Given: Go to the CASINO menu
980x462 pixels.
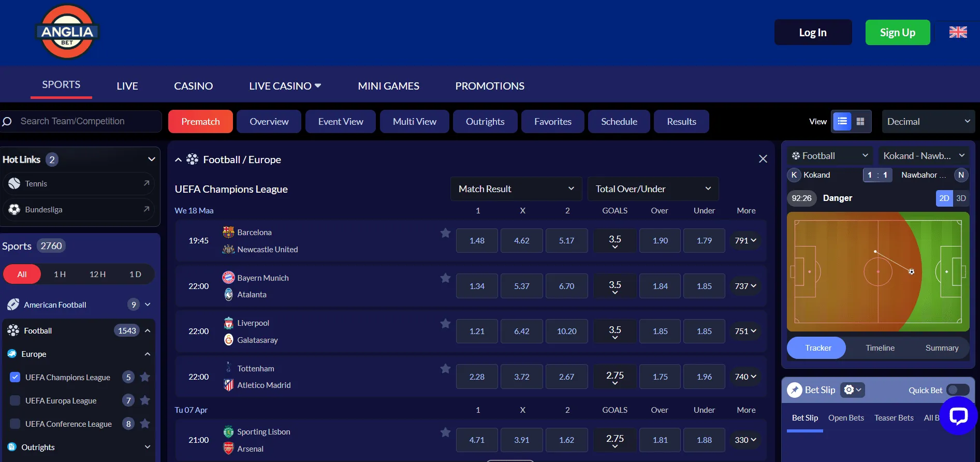Looking at the screenshot, I should pos(193,86).
